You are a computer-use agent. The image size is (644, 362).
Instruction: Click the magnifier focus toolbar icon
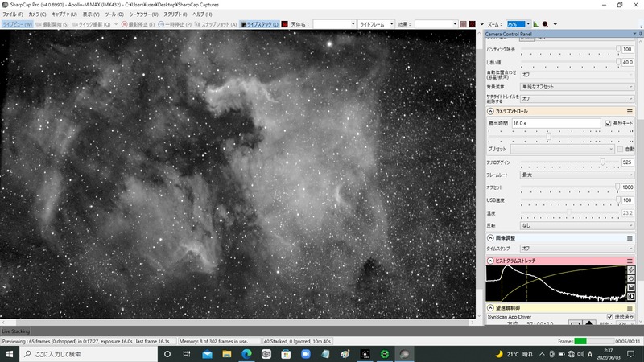pyautogui.click(x=546, y=24)
